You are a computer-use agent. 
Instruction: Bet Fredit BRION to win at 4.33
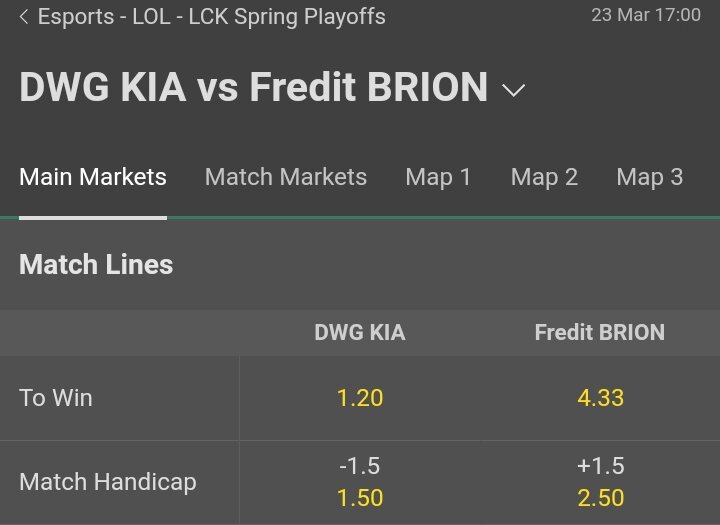[x=600, y=398]
